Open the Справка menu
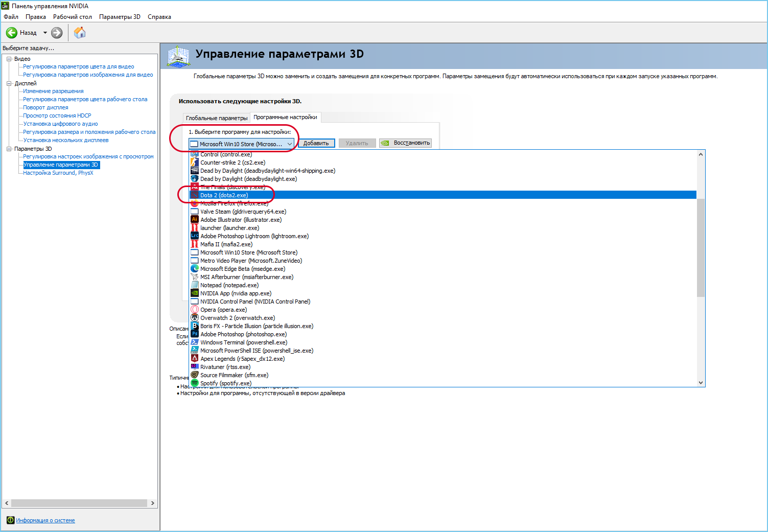 [x=159, y=17]
